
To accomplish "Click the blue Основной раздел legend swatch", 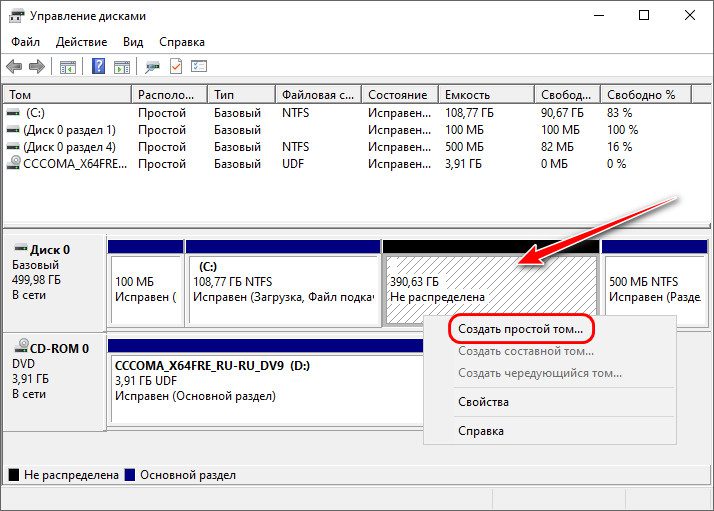I will pos(130,475).
